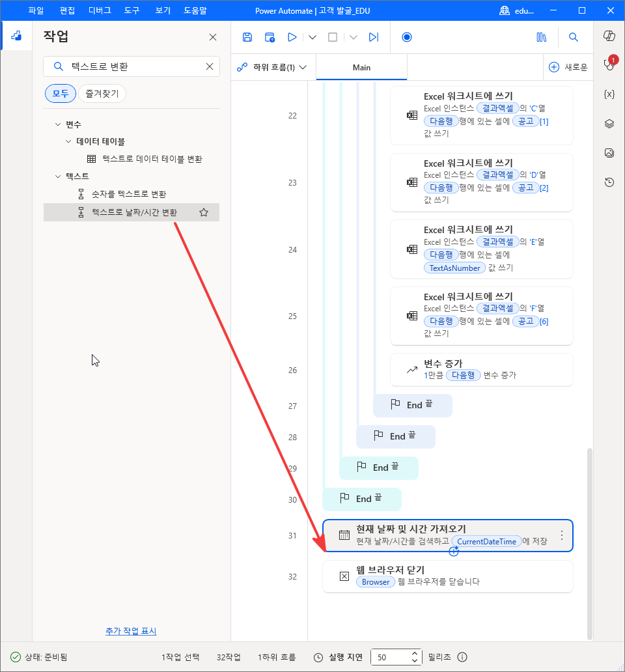Open the 도움말 menu
This screenshot has width=625, height=672.
coord(195,10)
